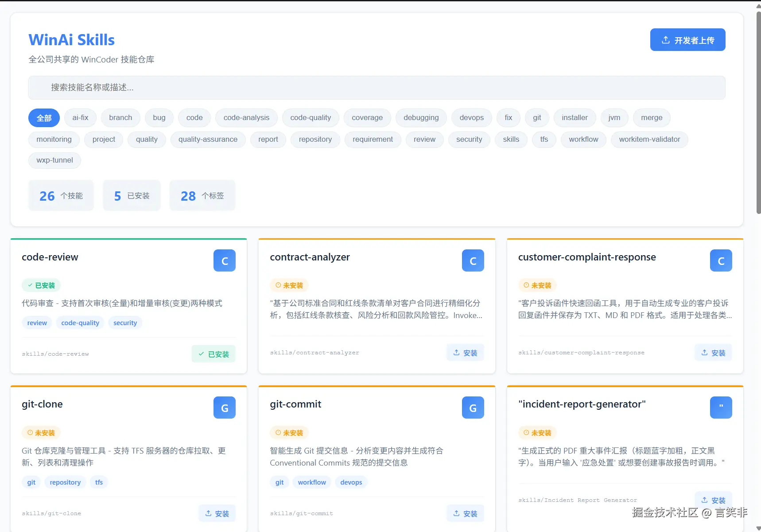
Task: Filter skills by installer tag
Action: (575, 118)
